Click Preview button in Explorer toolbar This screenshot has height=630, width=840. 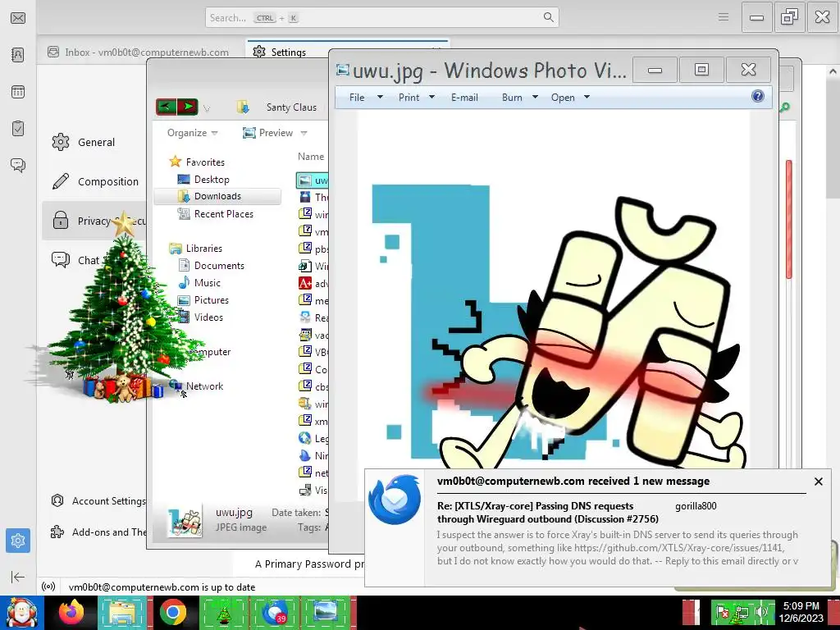click(268, 133)
